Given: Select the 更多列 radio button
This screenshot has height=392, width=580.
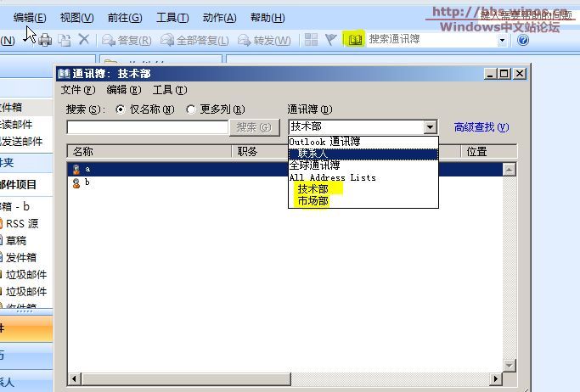Looking at the screenshot, I should tap(191, 109).
